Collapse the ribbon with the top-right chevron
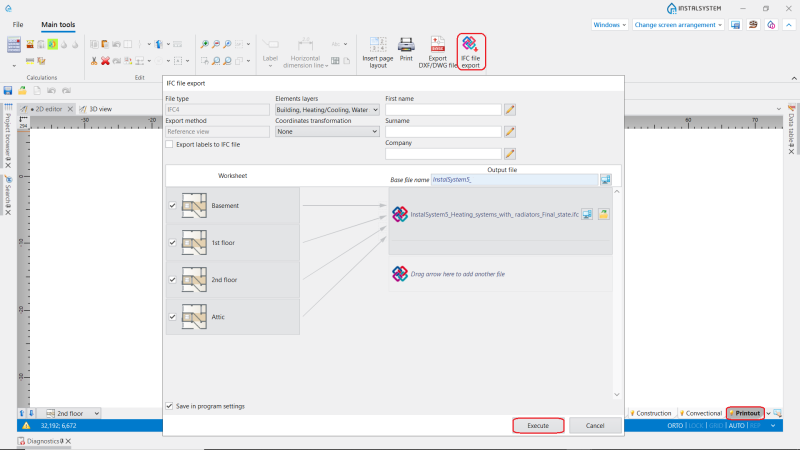800x450 pixels. 789,24
